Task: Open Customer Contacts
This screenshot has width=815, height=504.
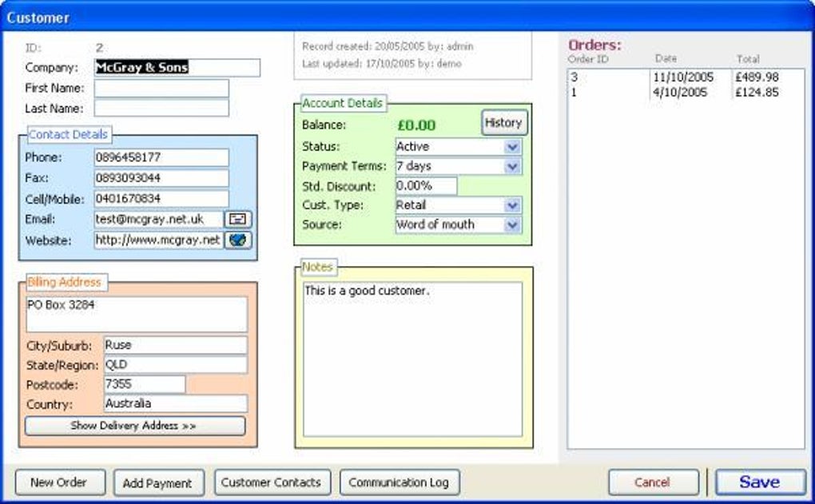Action: 272,482
